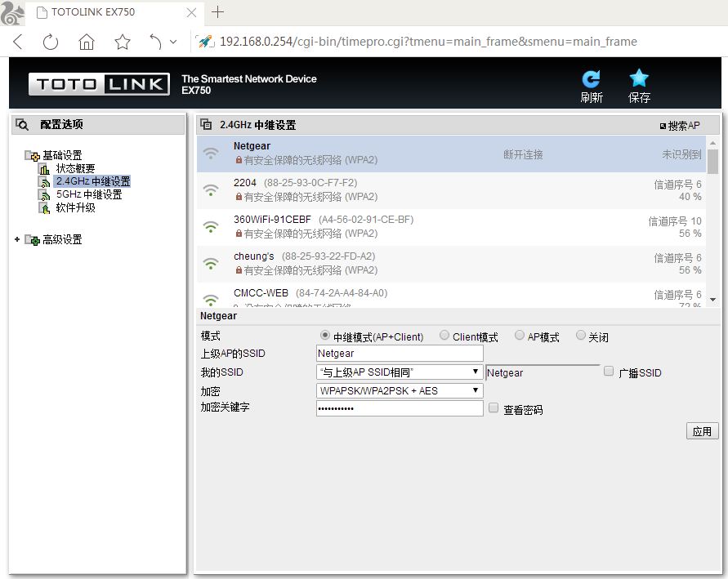Click the wifi signal icon beside Netgear
728x579 pixels.
211,154
